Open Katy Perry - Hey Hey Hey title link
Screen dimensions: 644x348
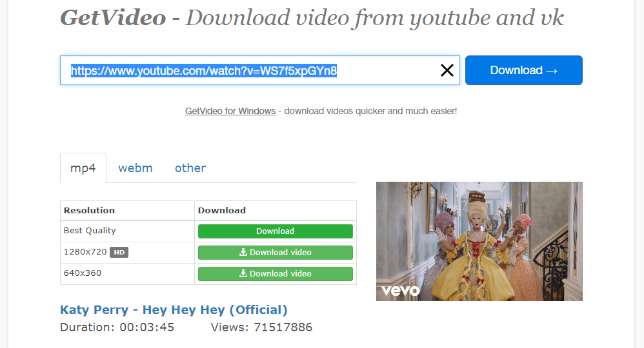[x=174, y=310]
